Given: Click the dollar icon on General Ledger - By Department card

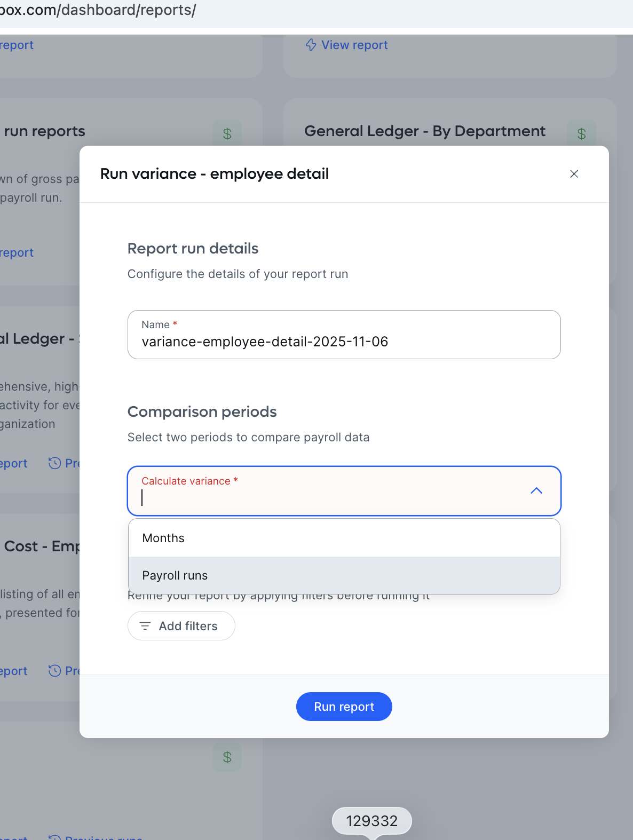Looking at the screenshot, I should coord(581,133).
